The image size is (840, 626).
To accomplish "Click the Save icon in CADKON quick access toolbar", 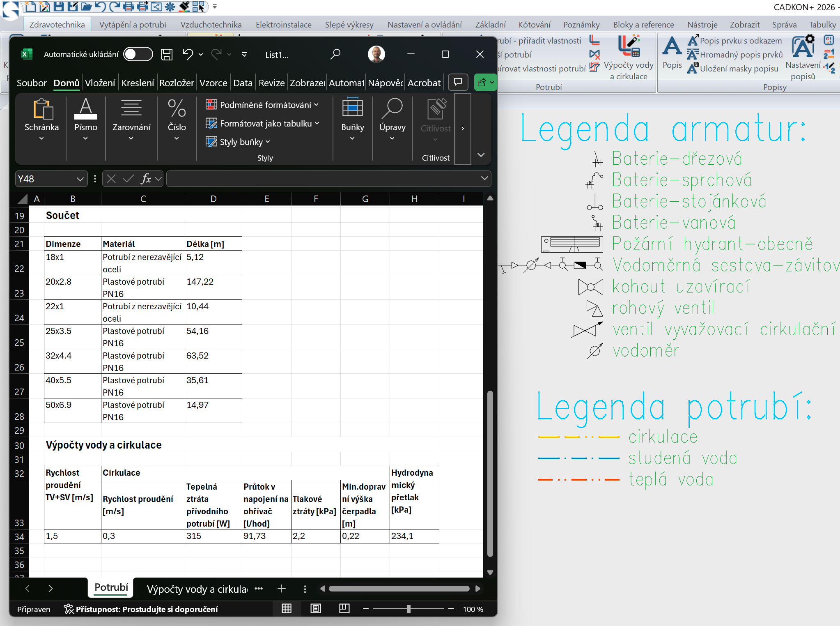I will tap(59, 6).
